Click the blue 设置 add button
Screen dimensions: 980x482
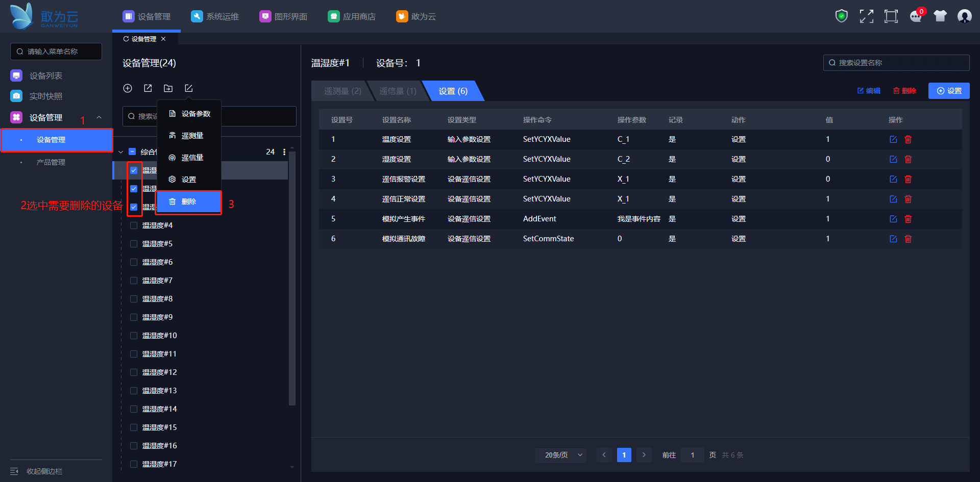tap(948, 91)
